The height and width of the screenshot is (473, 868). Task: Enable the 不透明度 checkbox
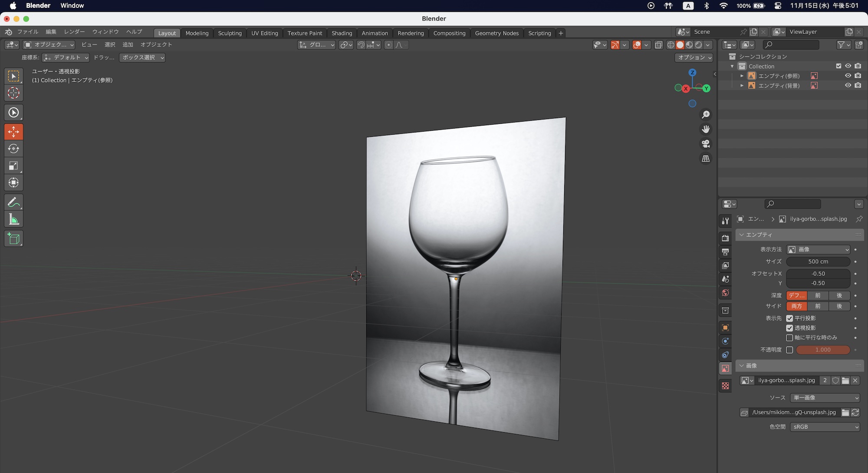[789, 350]
